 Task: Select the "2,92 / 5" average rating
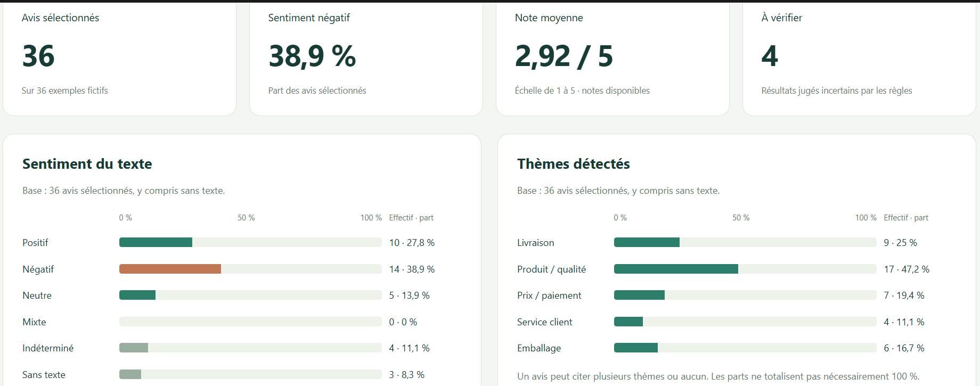[564, 56]
